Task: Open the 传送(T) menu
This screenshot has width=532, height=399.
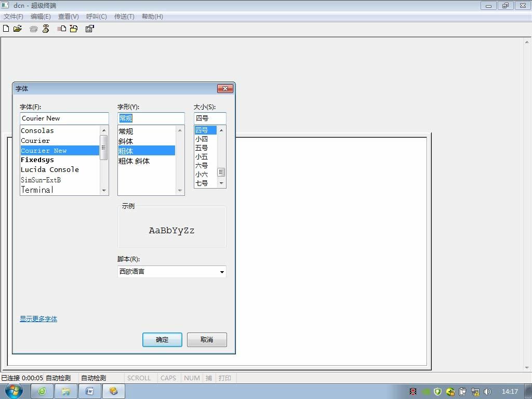Action: pyautogui.click(x=124, y=16)
